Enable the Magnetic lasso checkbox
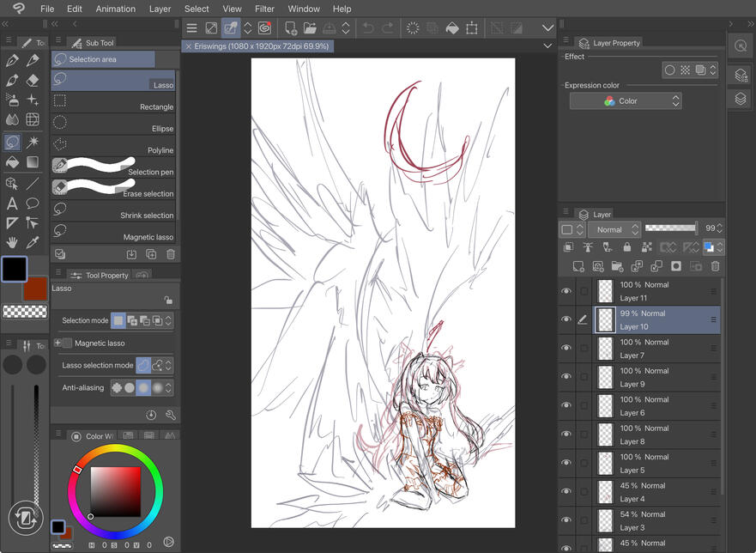 click(68, 343)
